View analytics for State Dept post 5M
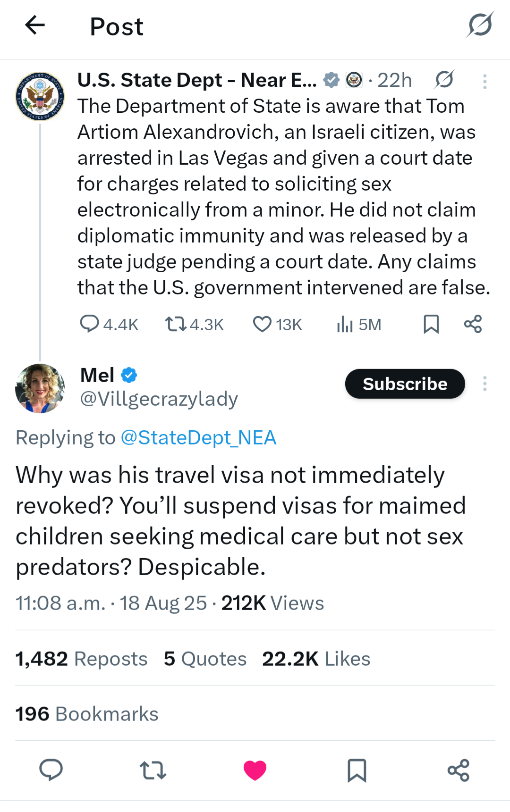This screenshot has height=812, width=510. click(x=359, y=325)
